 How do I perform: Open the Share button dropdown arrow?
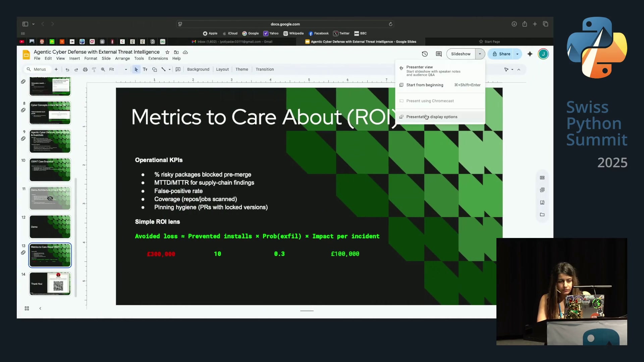517,54
